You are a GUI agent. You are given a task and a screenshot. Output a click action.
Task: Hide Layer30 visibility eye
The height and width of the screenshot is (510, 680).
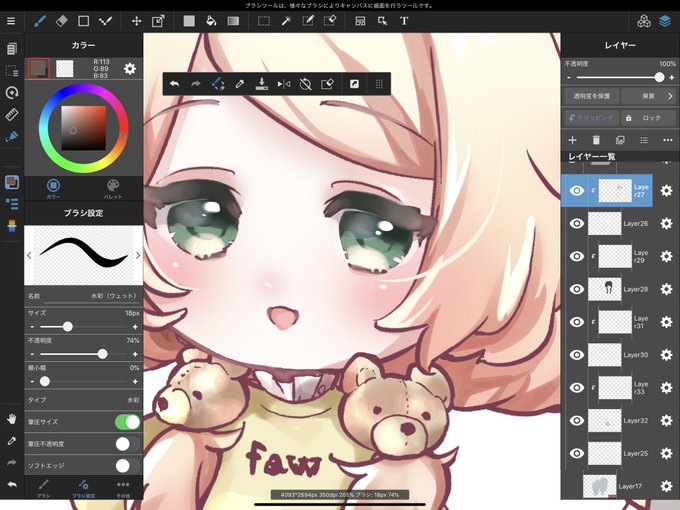tap(576, 355)
